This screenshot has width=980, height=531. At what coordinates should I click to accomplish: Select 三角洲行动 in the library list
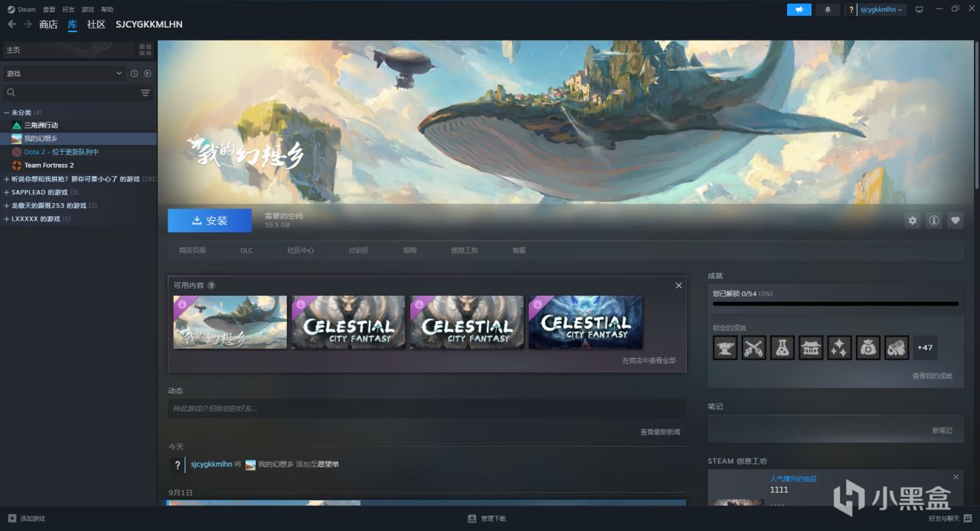pyautogui.click(x=41, y=125)
